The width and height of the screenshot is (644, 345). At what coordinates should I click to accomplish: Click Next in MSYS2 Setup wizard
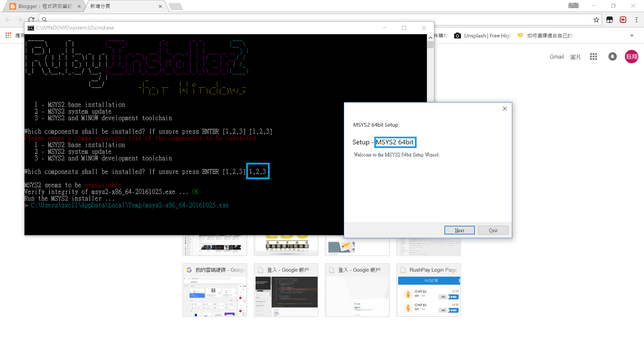tap(459, 230)
